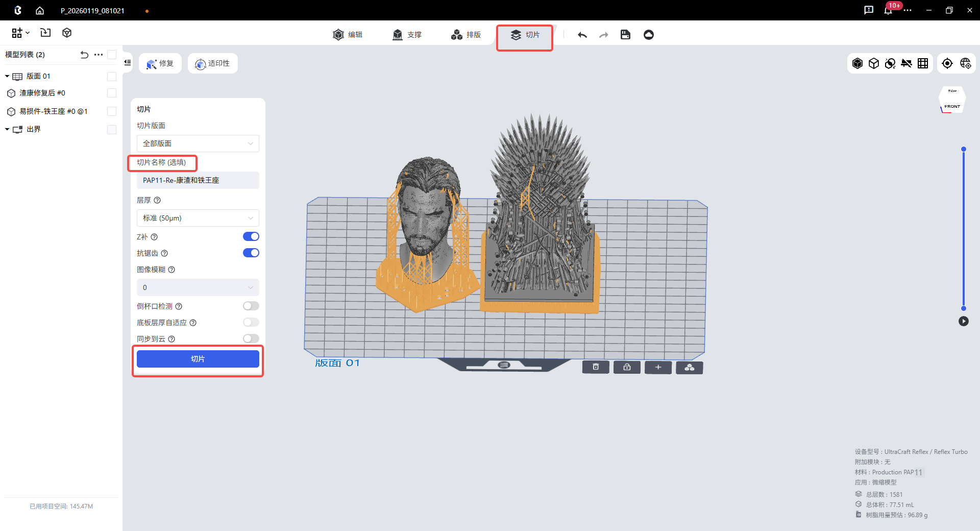Add a new plate with the plus icon
980x531 pixels.
(x=658, y=367)
